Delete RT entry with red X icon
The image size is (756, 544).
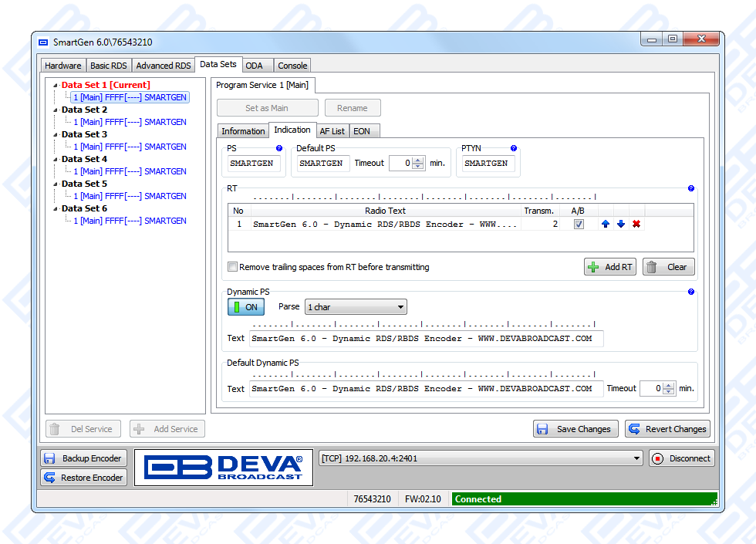(636, 225)
